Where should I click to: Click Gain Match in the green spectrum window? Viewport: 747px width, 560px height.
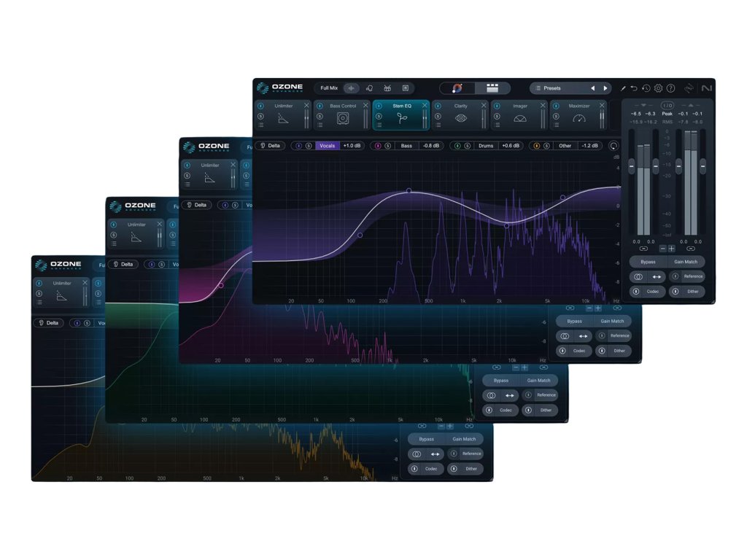tap(538, 381)
